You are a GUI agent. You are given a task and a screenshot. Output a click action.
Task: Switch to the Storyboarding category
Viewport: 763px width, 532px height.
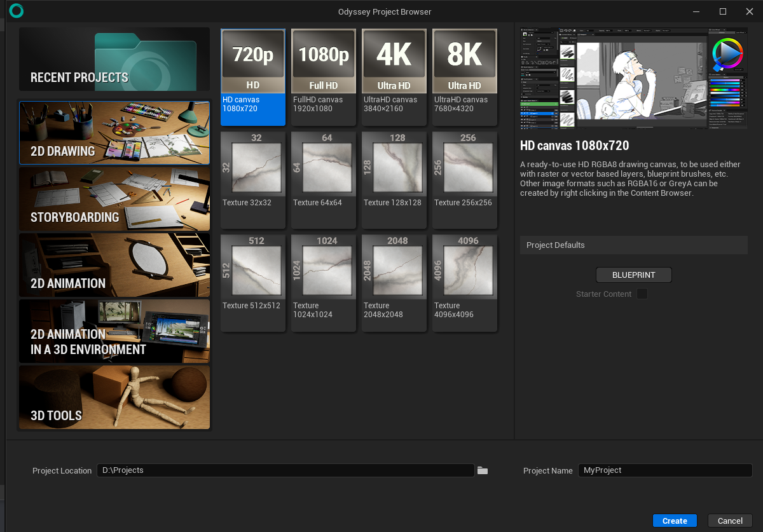[x=114, y=199]
